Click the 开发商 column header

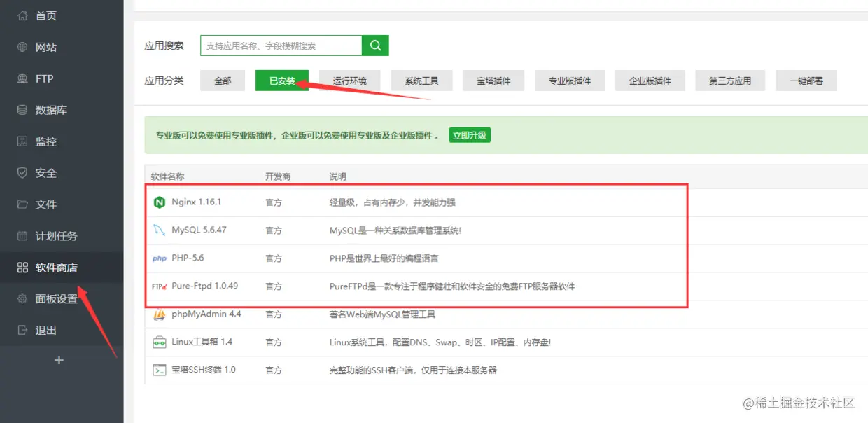coord(278,176)
